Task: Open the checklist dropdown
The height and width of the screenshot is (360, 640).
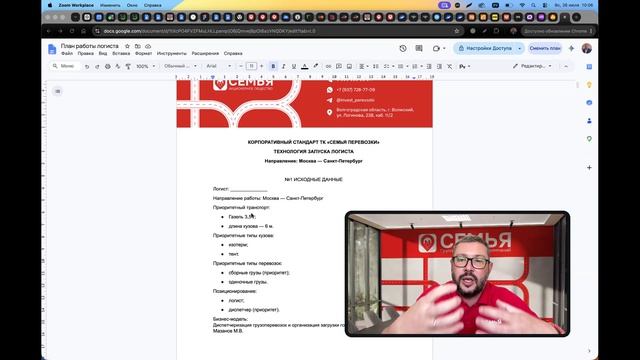Action: point(388,66)
